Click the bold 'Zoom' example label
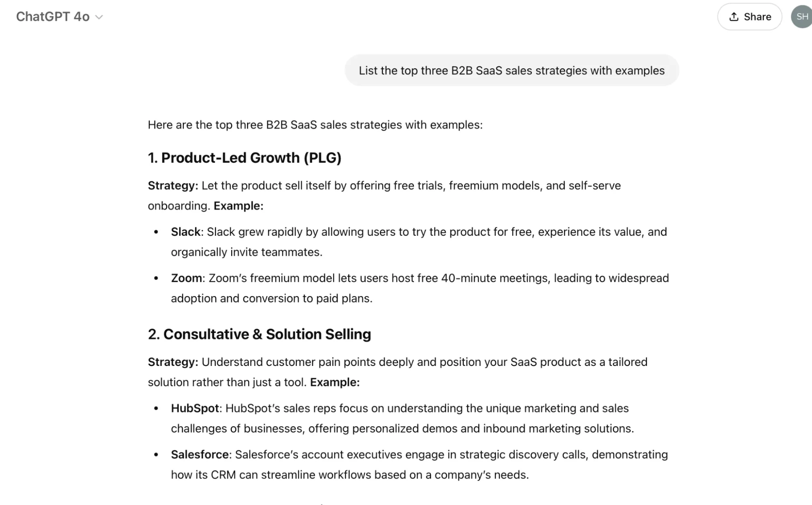Screen dimensions: 812x505 pos(186,278)
